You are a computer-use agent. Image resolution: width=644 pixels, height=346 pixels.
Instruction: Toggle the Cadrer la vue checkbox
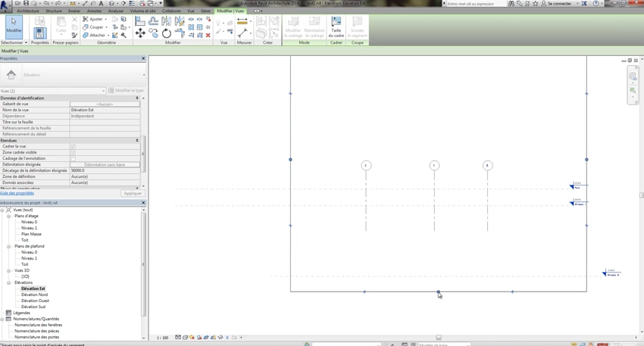(x=73, y=147)
